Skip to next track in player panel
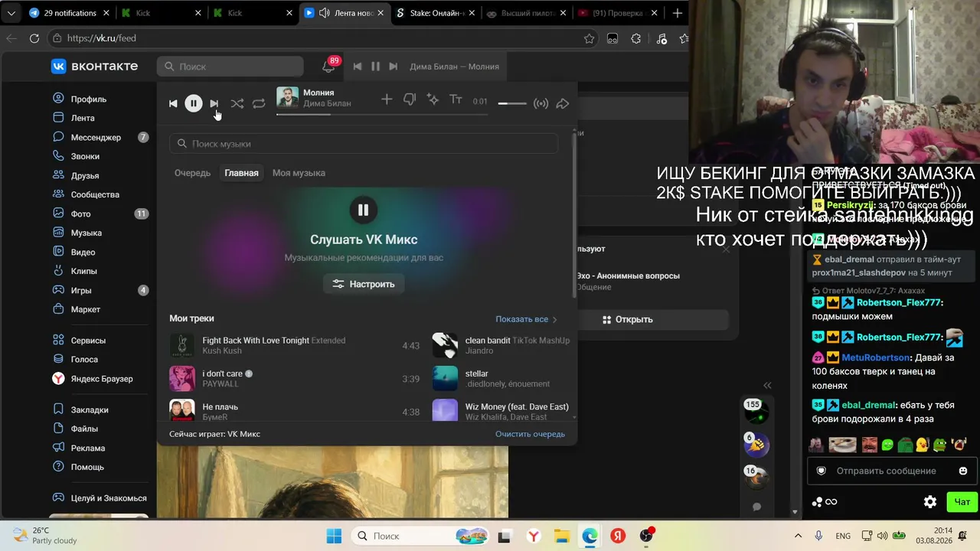Viewport: 980px width, 551px height. 214,103
